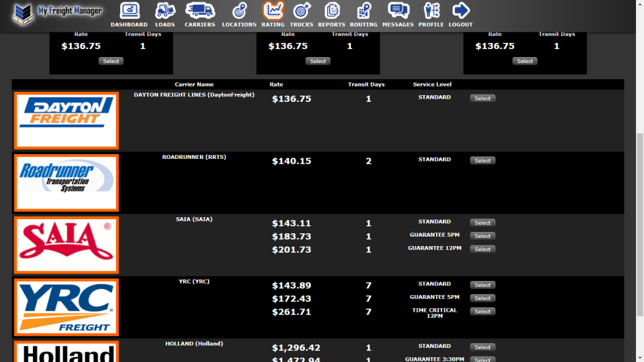Click the CARRIERS menu label
The height and width of the screenshot is (362, 644).
click(x=200, y=25)
